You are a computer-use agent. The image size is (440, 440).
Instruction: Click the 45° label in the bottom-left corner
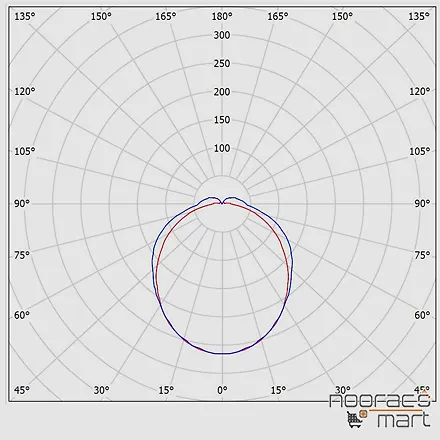pos(22,390)
